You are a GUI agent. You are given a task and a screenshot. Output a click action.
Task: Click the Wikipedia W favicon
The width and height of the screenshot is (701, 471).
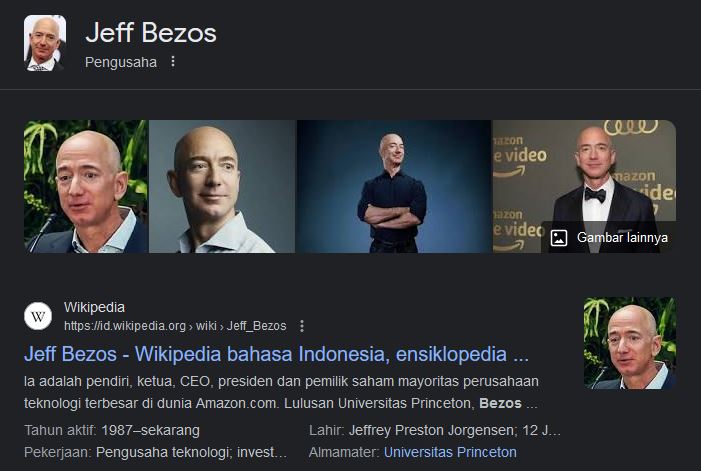(x=38, y=316)
